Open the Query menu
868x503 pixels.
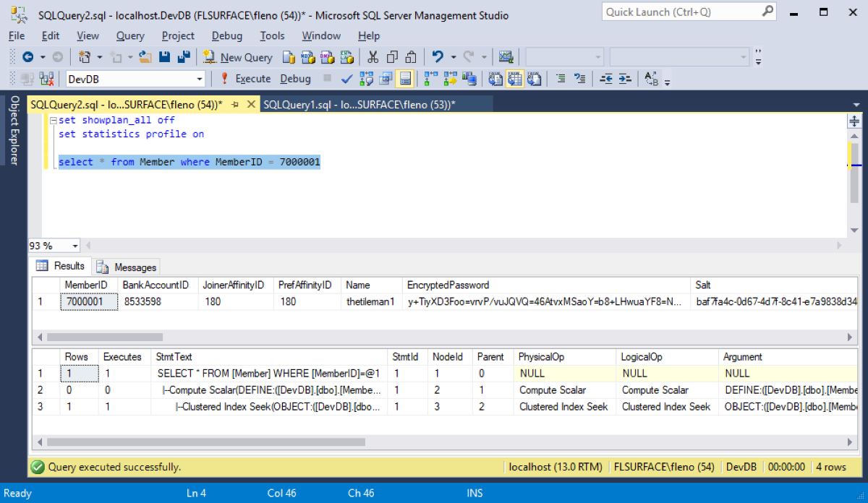[x=130, y=35]
